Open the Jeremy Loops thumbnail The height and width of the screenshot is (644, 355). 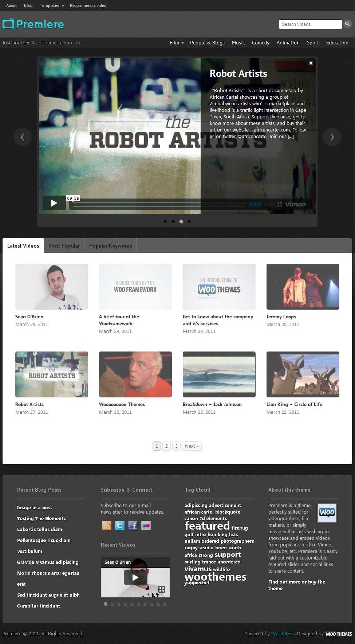tap(303, 287)
